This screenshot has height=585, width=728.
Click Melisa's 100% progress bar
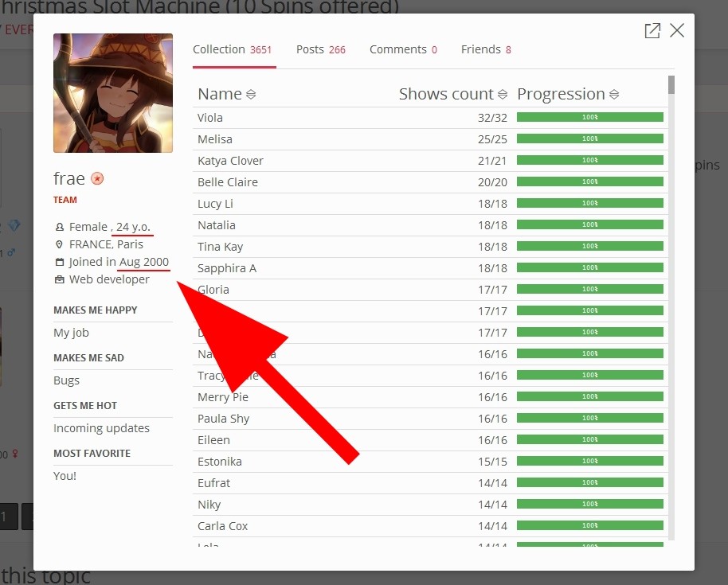[x=589, y=139]
